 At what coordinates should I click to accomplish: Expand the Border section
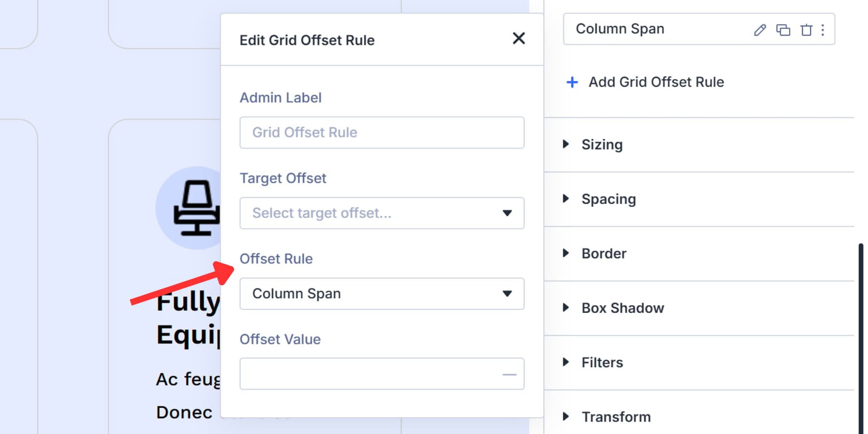(604, 253)
